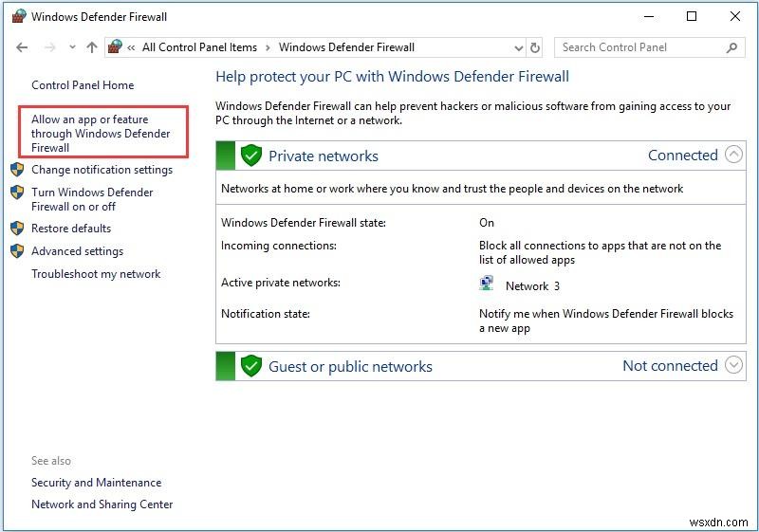Click 'Notification state:' label
The image size is (759, 532).
coord(266,314)
